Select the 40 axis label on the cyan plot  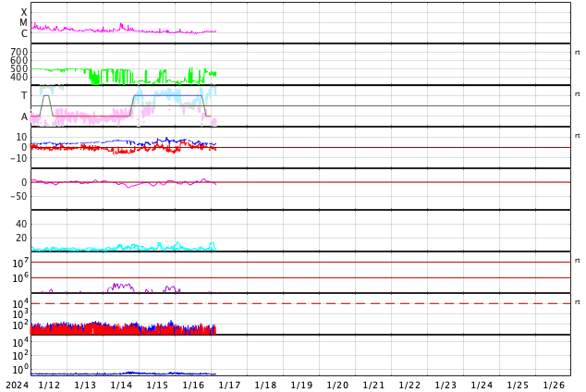click(x=21, y=224)
